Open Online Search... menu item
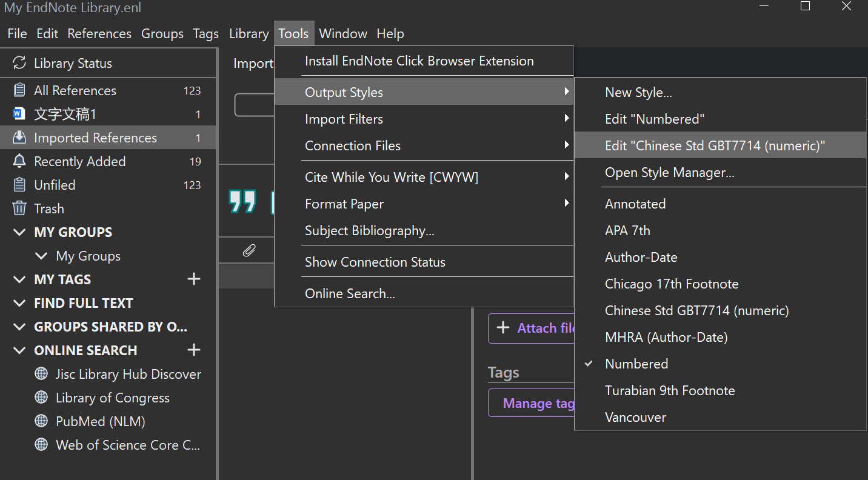The image size is (868, 480). point(424,293)
